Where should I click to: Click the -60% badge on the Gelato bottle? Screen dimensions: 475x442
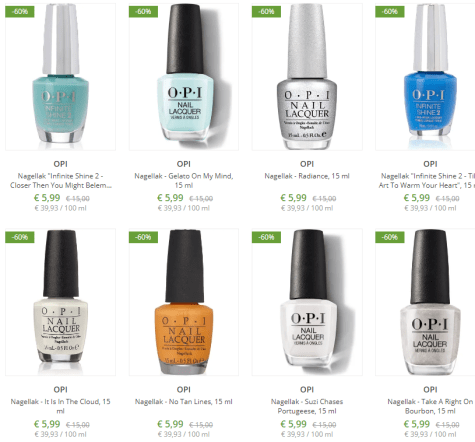[143, 12]
